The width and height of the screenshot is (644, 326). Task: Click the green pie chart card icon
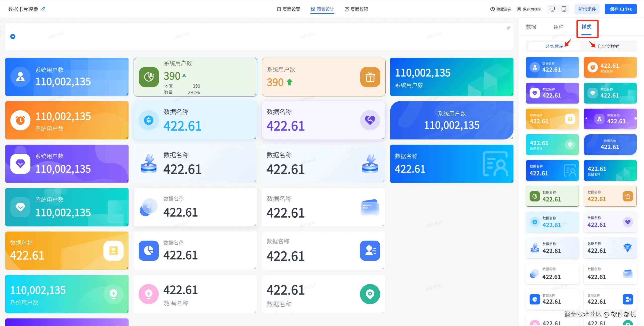pyautogui.click(x=149, y=77)
